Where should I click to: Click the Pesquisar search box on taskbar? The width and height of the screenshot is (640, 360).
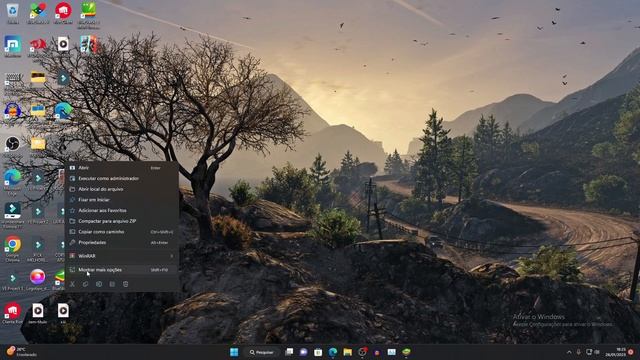coord(262,352)
